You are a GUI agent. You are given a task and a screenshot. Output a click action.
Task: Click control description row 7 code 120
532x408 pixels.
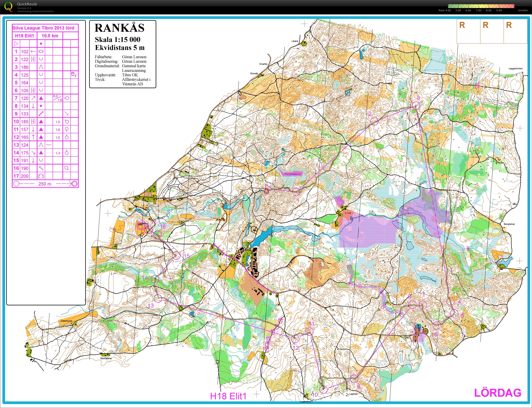click(x=25, y=98)
